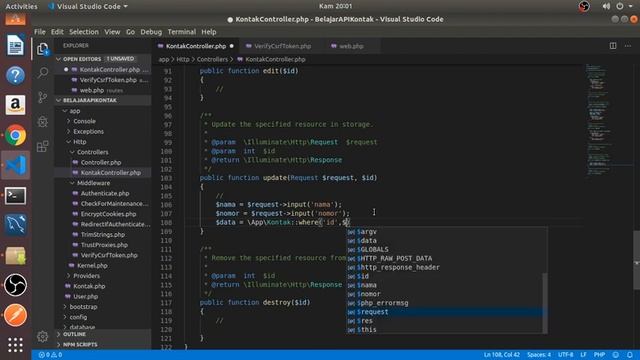Viewport: 640px width, 360px height.
Task: Open Kontak.php in the explorer
Action: [89, 286]
